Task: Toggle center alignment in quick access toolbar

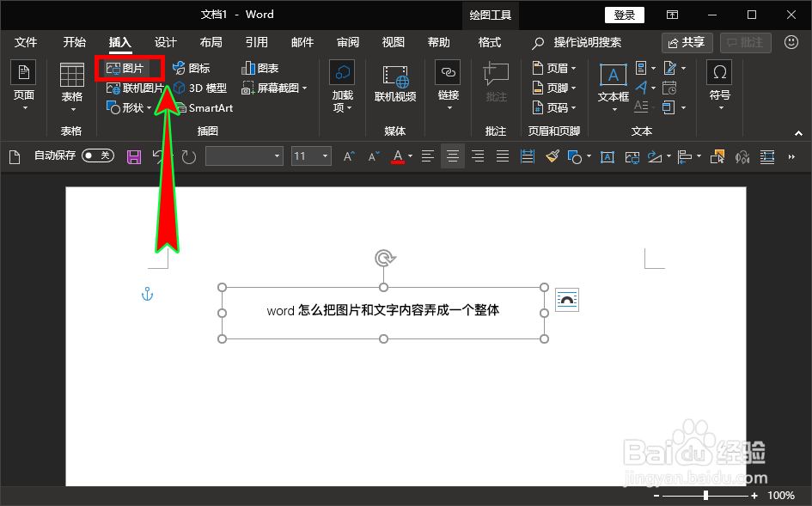Action: pyautogui.click(x=453, y=156)
